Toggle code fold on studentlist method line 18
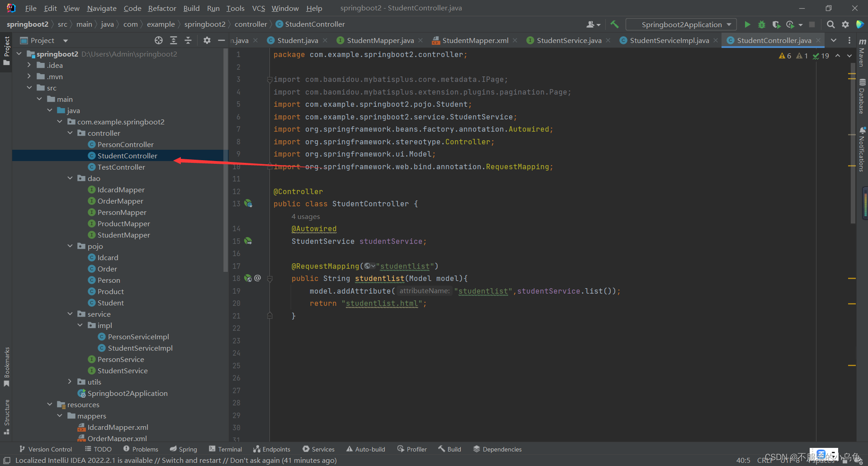 tap(269, 279)
